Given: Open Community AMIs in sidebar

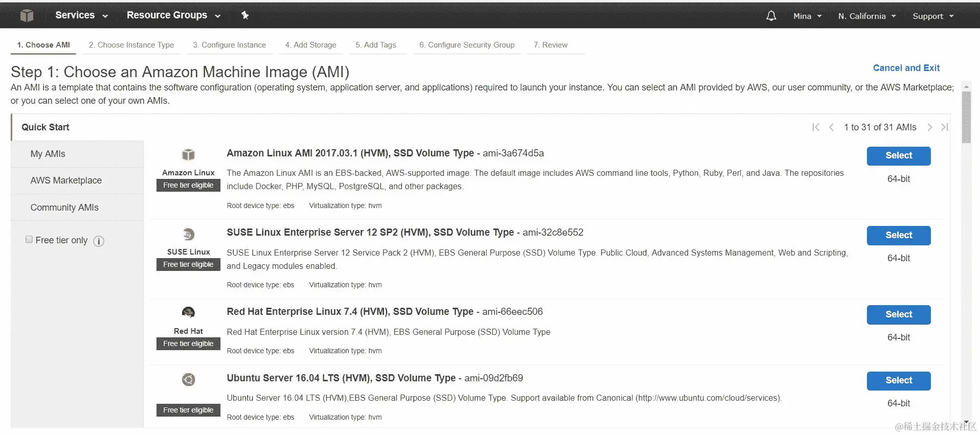Looking at the screenshot, I should click(x=77, y=208).
